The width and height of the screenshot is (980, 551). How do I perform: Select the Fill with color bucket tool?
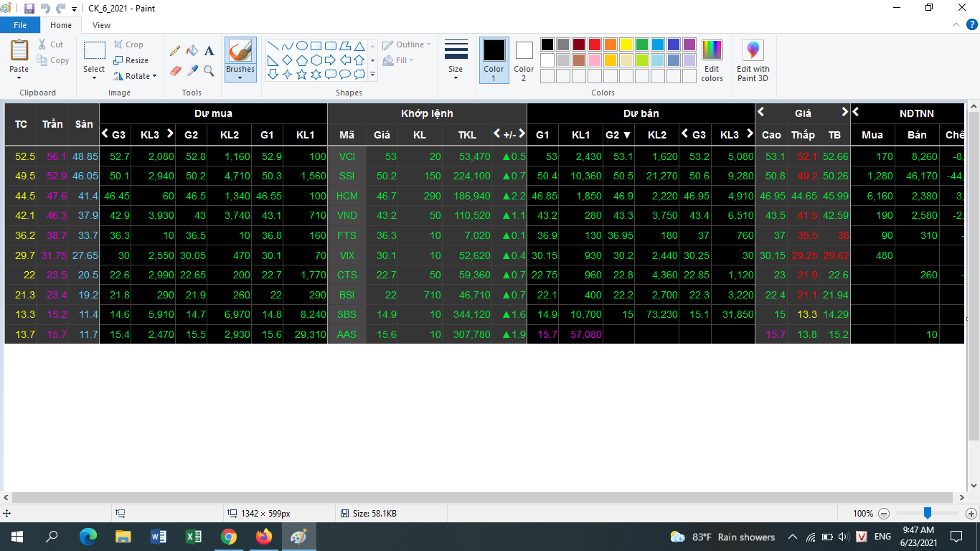coord(192,51)
